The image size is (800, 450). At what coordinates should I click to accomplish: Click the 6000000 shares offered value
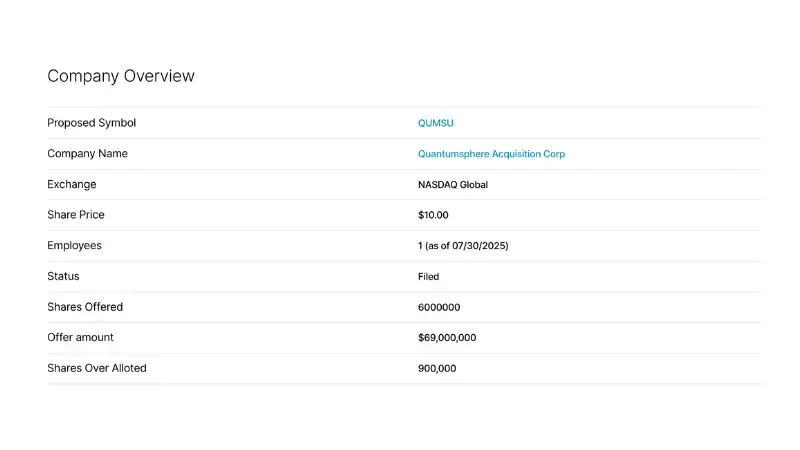[x=439, y=308]
